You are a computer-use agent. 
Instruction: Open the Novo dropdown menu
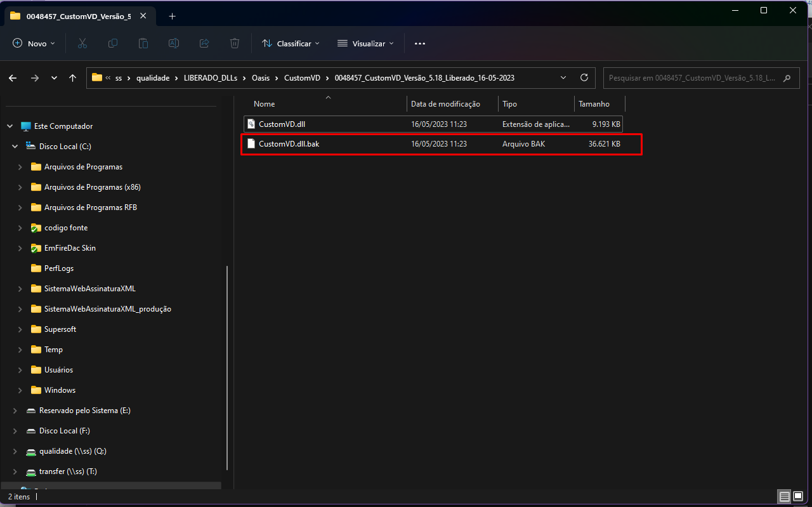(x=34, y=43)
